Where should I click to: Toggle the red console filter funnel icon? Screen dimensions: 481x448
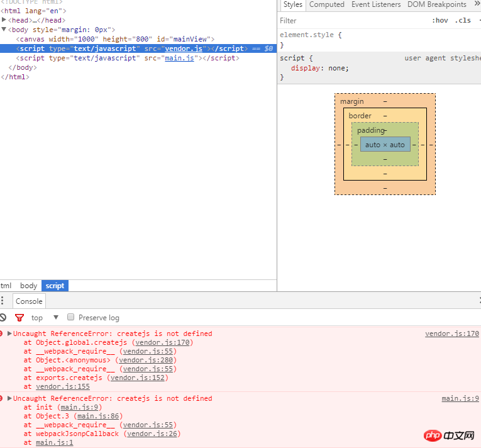[x=19, y=318]
